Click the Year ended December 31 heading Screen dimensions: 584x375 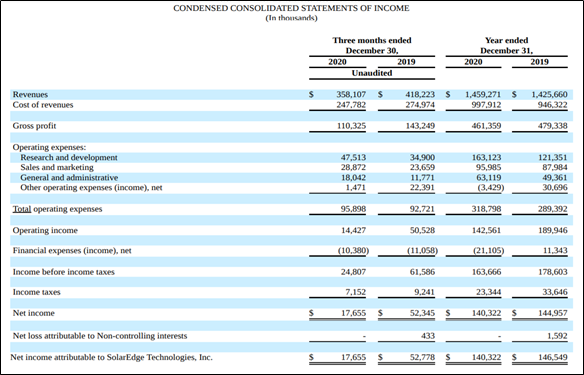pyautogui.click(x=507, y=45)
